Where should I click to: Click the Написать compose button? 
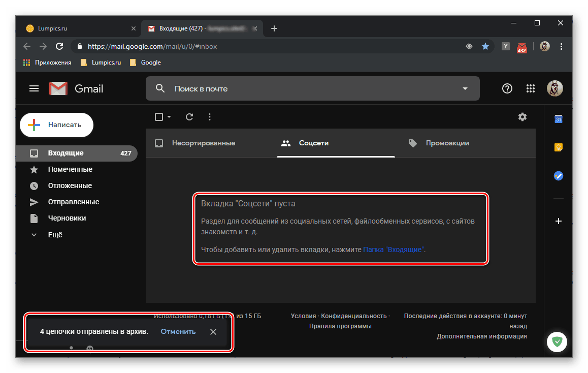(57, 125)
